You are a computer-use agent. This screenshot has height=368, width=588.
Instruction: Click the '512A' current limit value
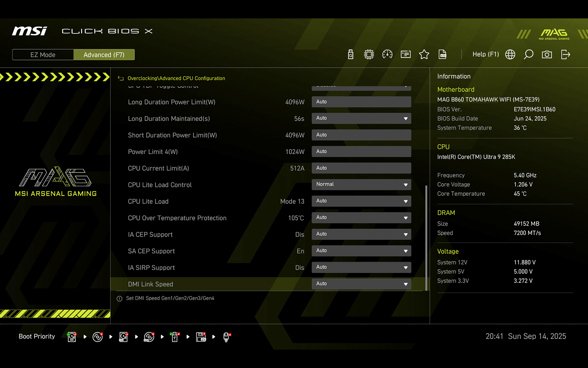click(297, 169)
